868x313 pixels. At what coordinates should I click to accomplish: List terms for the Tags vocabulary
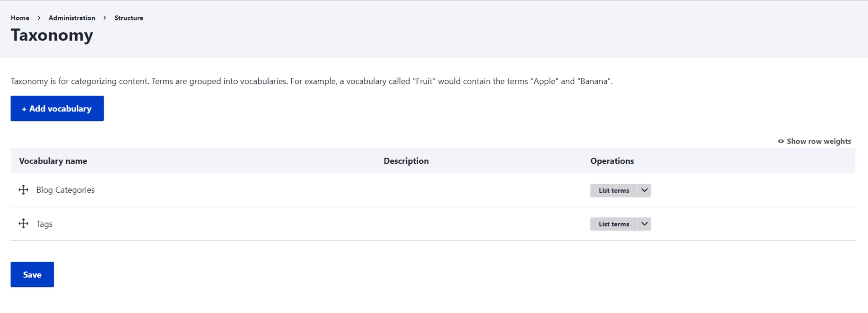pos(613,224)
